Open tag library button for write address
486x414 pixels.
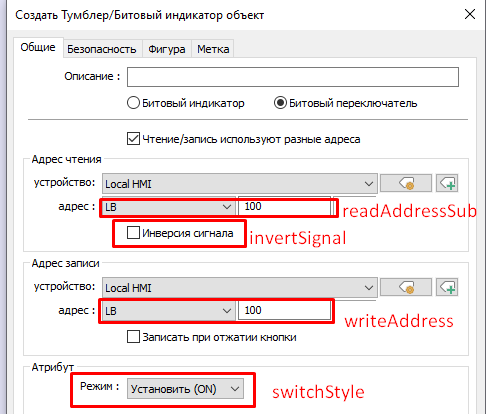pyautogui.click(x=406, y=287)
